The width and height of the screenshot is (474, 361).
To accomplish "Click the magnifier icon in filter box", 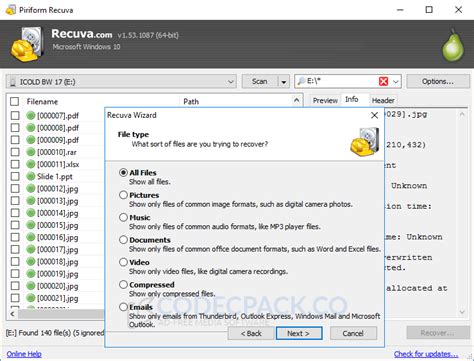I will click(x=302, y=81).
